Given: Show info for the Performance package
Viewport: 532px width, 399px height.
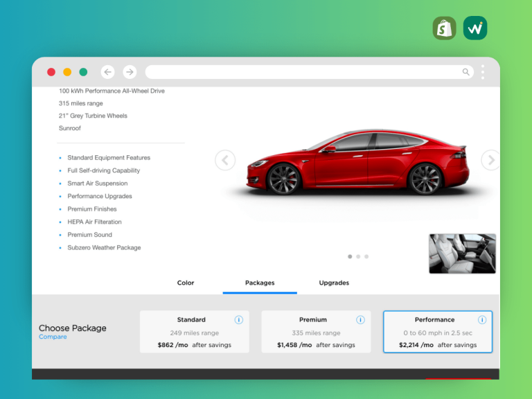Looking at the screenshot, I should [x=482, y=320].
